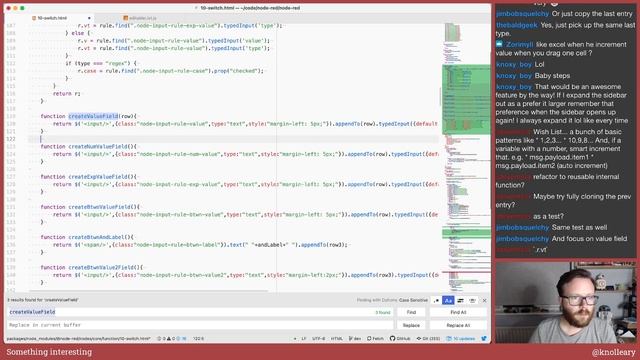Viewport: 640px width, 360px height.
Task: Open Zorimyll's username in chat
Action: click(520, 44)
